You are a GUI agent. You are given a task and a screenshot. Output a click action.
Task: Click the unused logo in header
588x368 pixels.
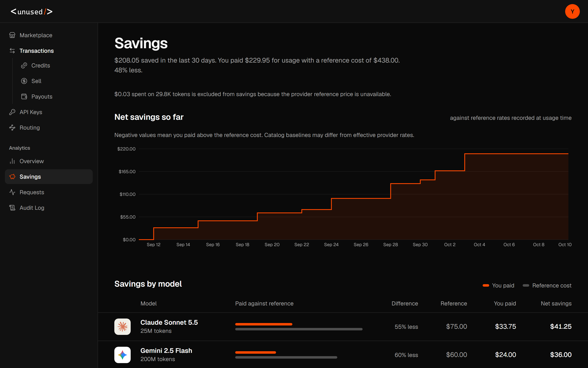pos(32,11)
